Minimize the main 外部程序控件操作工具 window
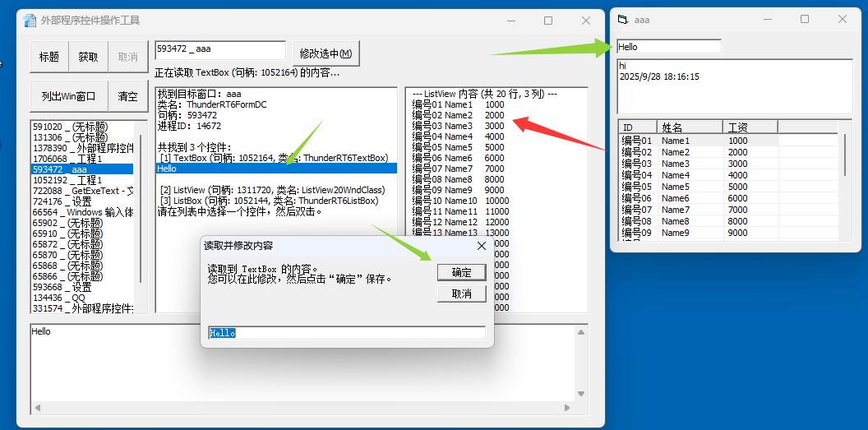This screenshot has width=868, height=430. [510, 21]
